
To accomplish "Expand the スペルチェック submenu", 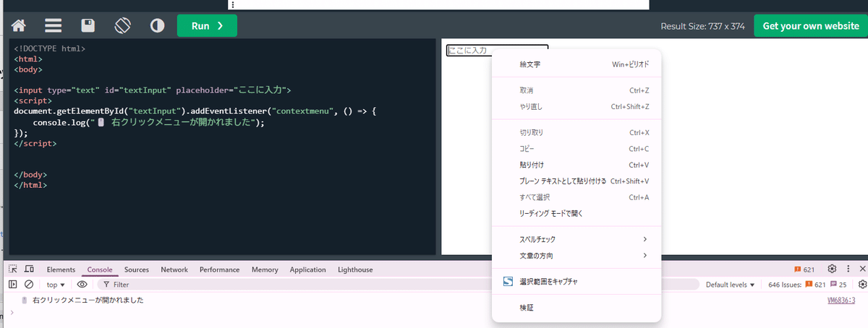I will [x=576, y=239].
